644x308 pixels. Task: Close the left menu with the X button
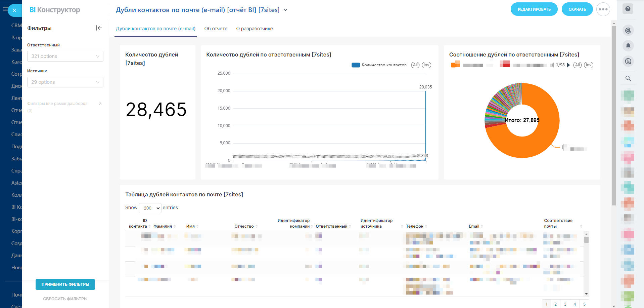(14, 10)
